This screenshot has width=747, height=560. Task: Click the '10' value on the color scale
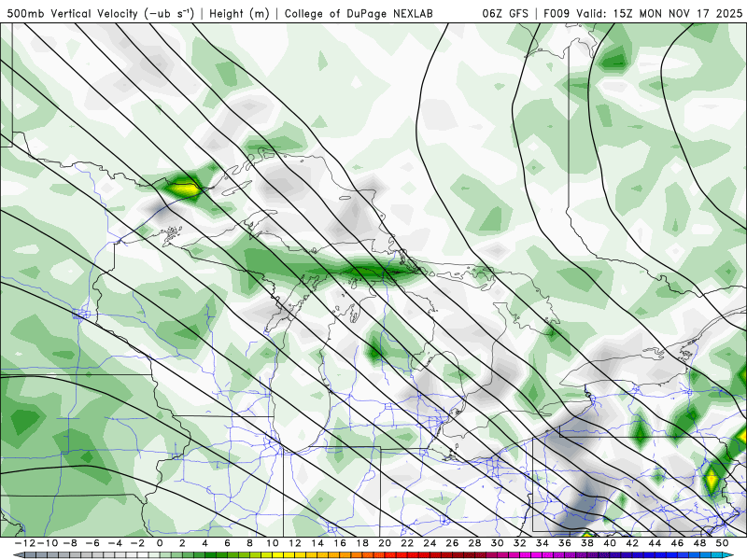[272, 543]
